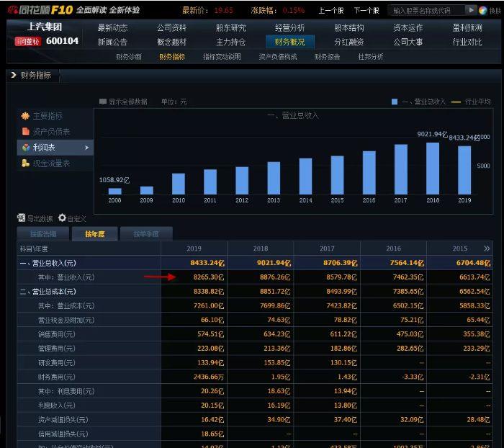Switch to the 资产负债构成 sub-tab
Image resolution: width=504 pixels, height=448 pixels.
tap(278, 57)
